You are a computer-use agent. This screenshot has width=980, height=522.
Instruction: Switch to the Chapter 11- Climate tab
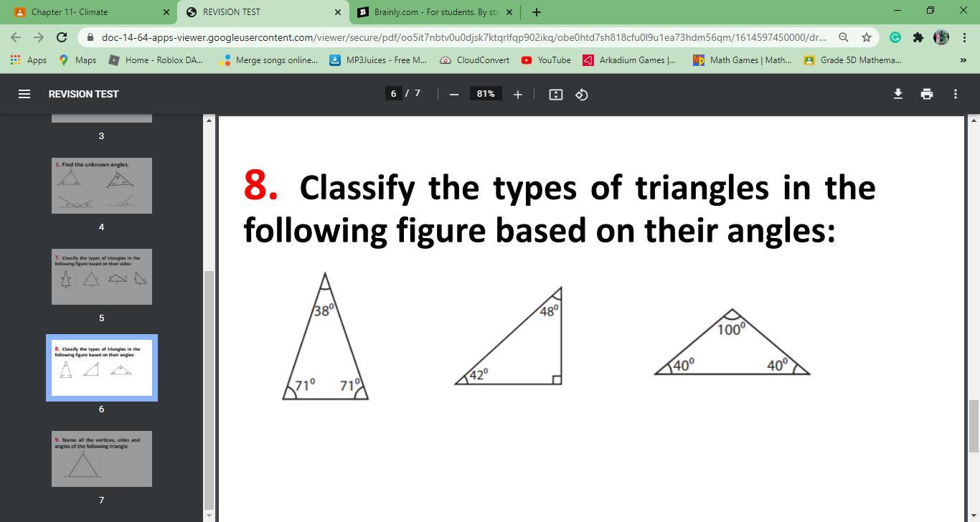tap(90, 12)
